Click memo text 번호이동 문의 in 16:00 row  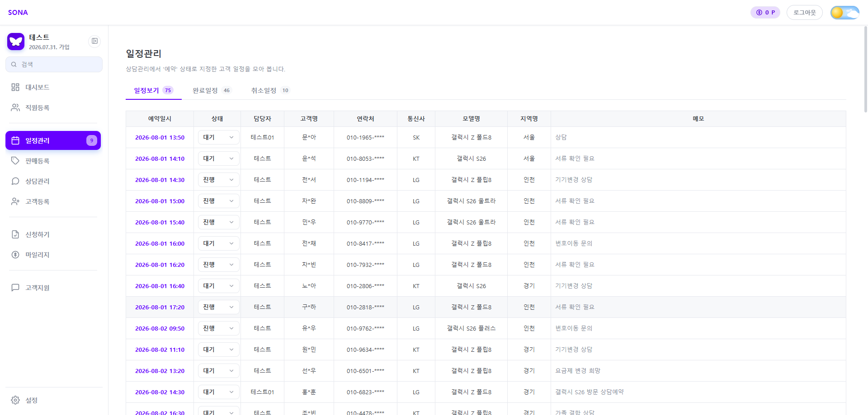574,243
